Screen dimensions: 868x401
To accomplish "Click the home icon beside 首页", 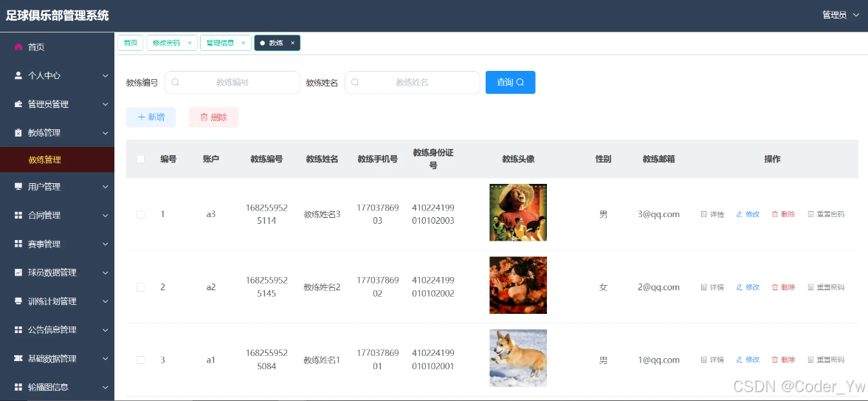I will pos(18,47).
